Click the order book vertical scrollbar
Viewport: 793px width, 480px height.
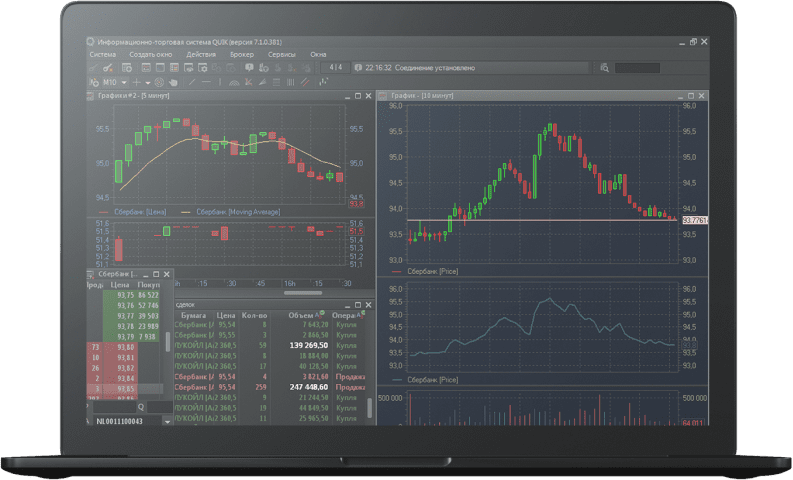point(168,340)
